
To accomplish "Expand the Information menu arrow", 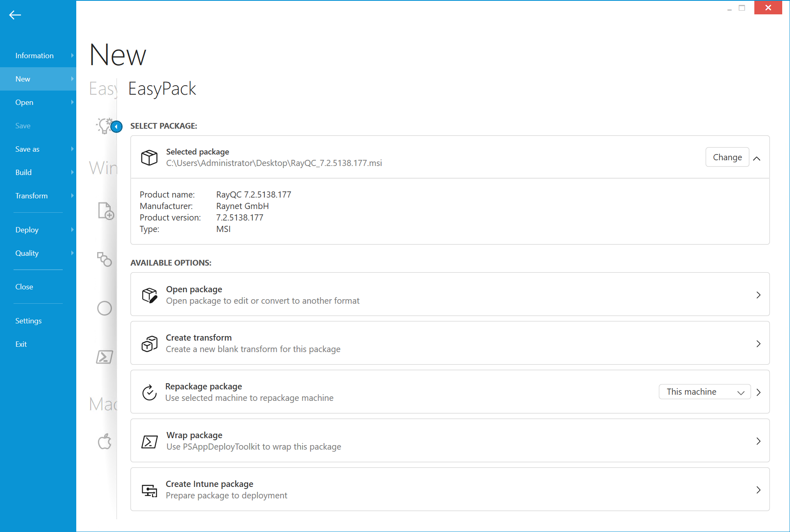I will tap(72, 55).
